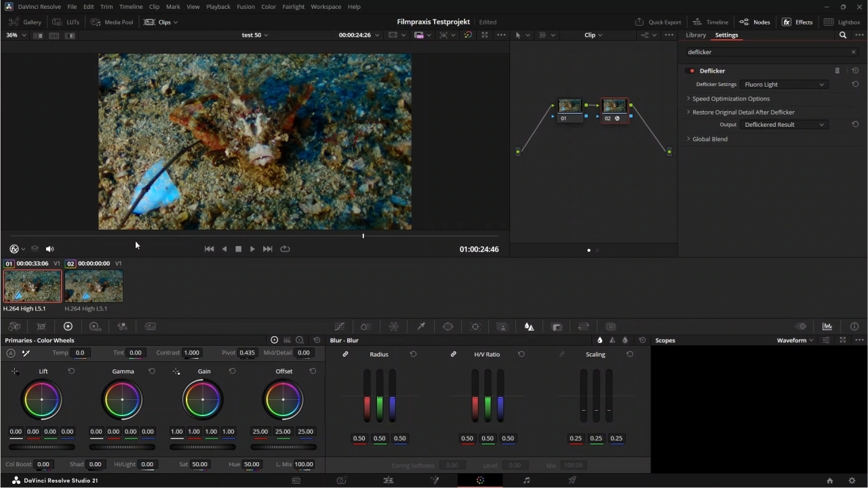This screenshot has width=868, height=488.
Task: Toggle viewer audio mute
Action: pos(50,249)
